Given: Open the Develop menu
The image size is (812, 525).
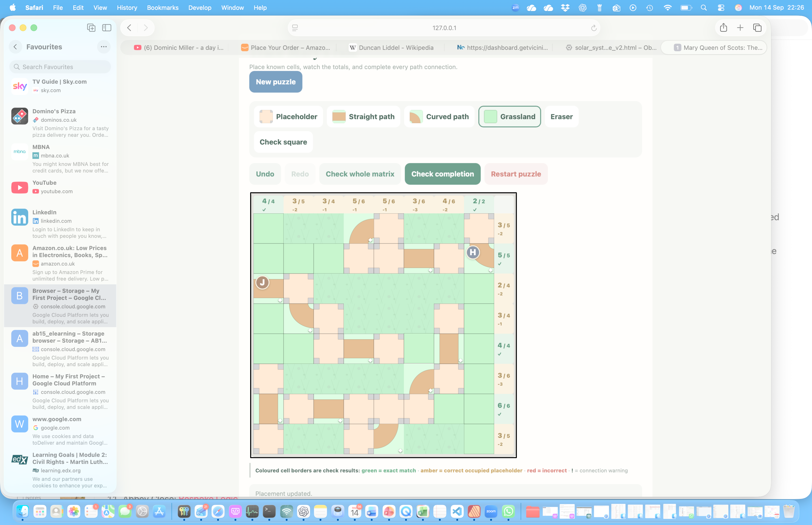Looking at the screenshot, I should (x=200, y=8).
